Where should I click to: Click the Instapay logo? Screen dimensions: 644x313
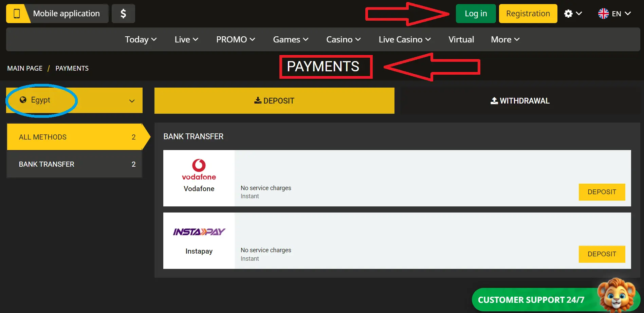coord(199,231)
